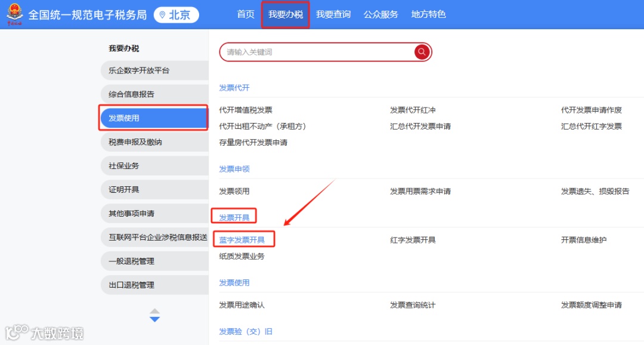Viewport: 644px width, 345px height.
Task: Open 税费申报及缴纳 from the sidebar
Action: coord(154,141)
